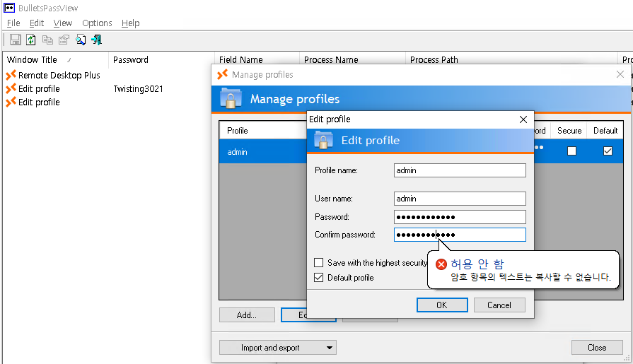The image size is (633, 364).
Task: Open the View menu
Action: (62, 23)
